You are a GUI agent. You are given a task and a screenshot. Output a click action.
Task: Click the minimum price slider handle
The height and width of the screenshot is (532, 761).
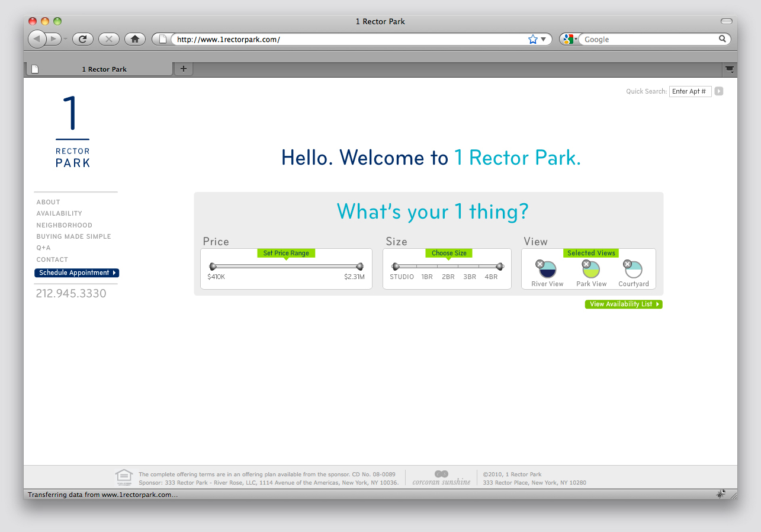tap(213, 267)
